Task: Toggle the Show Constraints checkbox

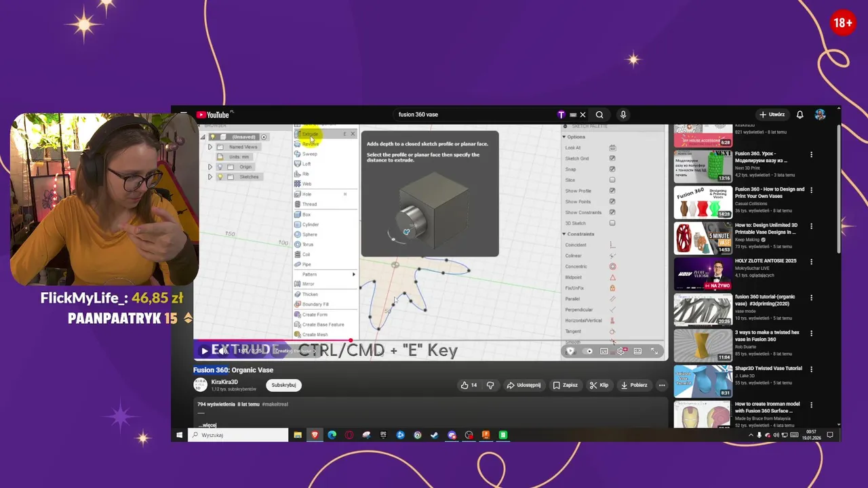Action: tap(612, 212)
